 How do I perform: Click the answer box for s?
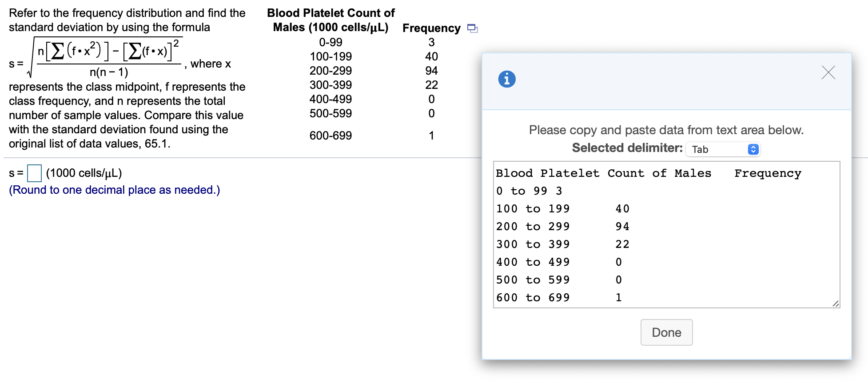coord(34,173)
